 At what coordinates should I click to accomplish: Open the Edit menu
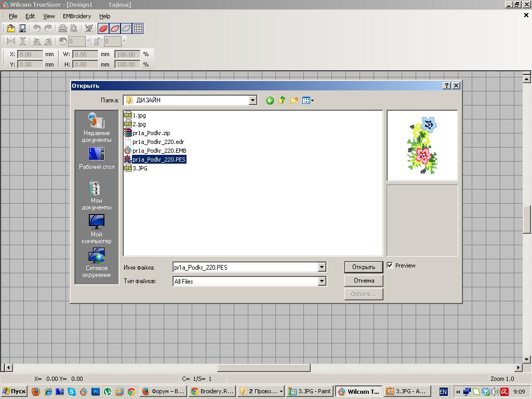(x=30, y=16)
